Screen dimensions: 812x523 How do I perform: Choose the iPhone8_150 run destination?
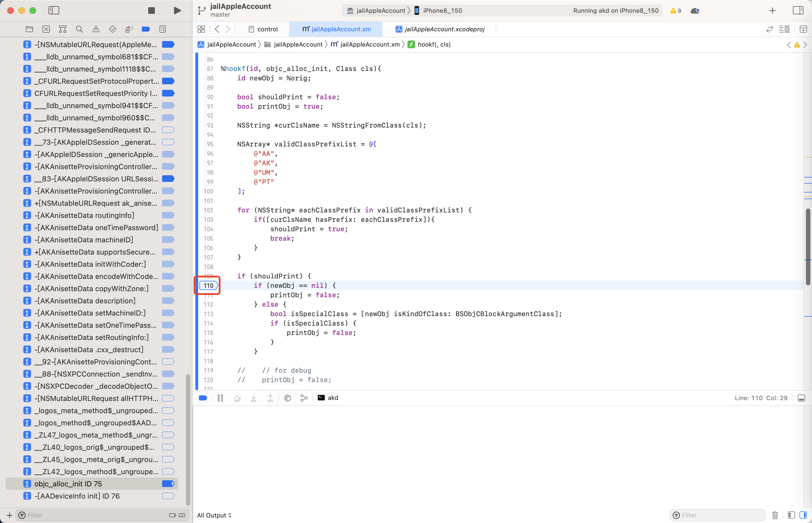[438, 11]
